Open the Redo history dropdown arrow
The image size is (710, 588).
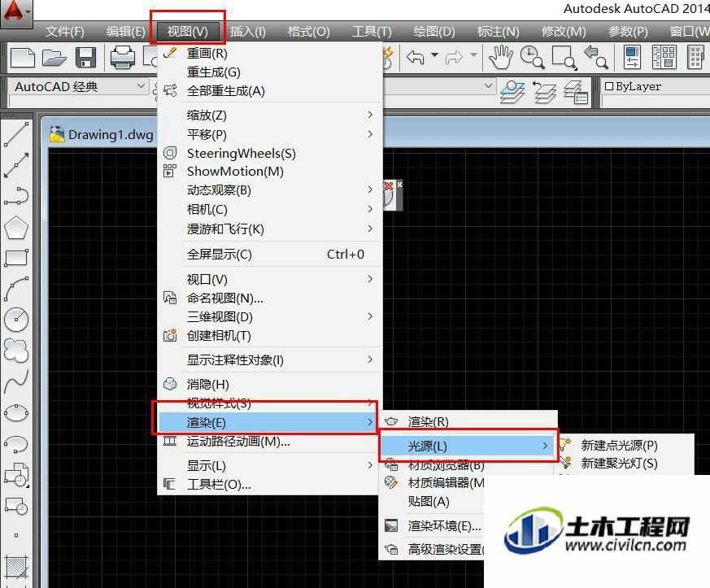coord(473,55)
